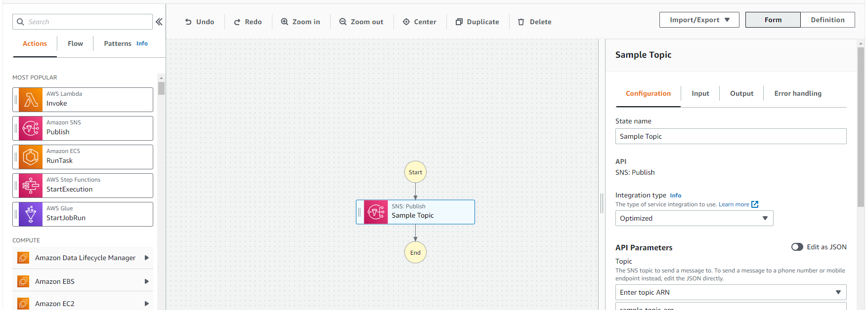The height and width of the screenshot is (310, 868).
Task: Select the Sample Topic state on canvas
Action: click(415, 212)
